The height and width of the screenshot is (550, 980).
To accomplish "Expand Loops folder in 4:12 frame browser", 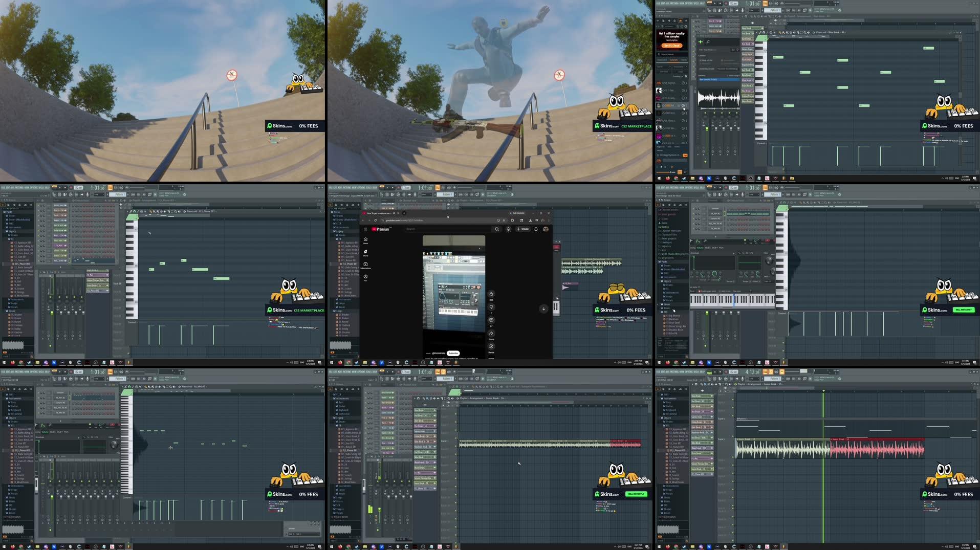I will tap(665, 498).
